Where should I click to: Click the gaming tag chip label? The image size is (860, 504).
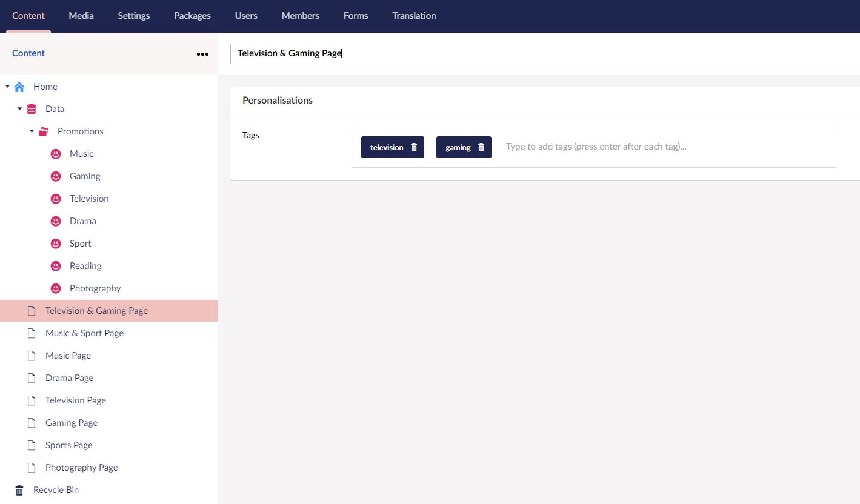point(458,147)
